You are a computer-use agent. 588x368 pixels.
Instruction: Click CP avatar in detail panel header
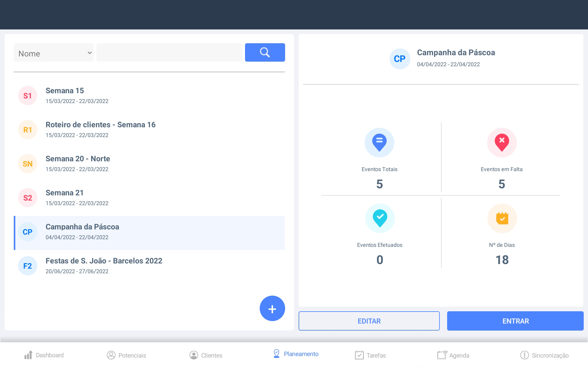click(x=400, y=59)
